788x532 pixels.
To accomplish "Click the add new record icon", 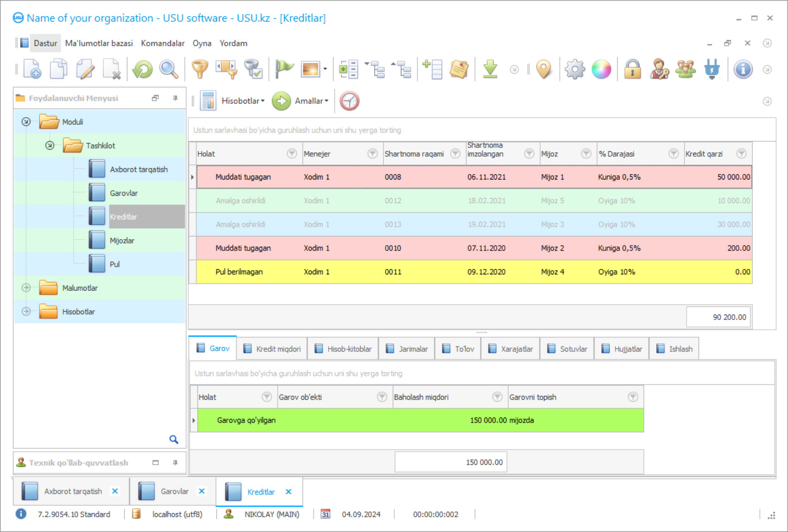I will [32, 69].
